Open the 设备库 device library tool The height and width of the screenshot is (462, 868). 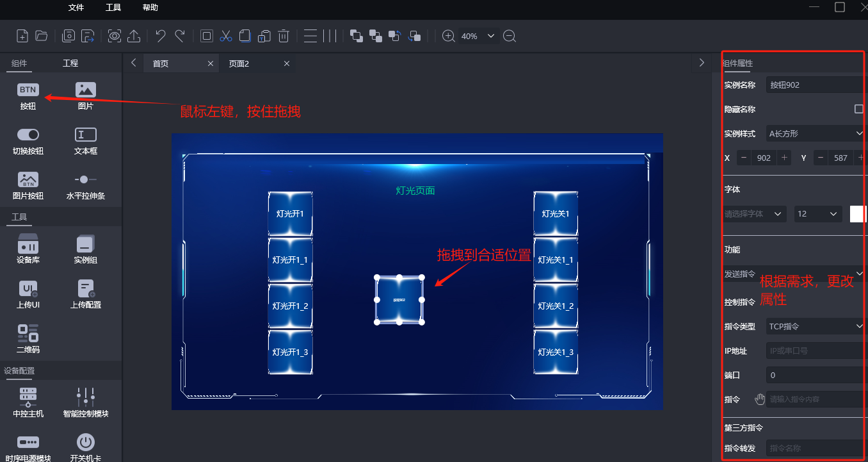click(x=28, y=244)
